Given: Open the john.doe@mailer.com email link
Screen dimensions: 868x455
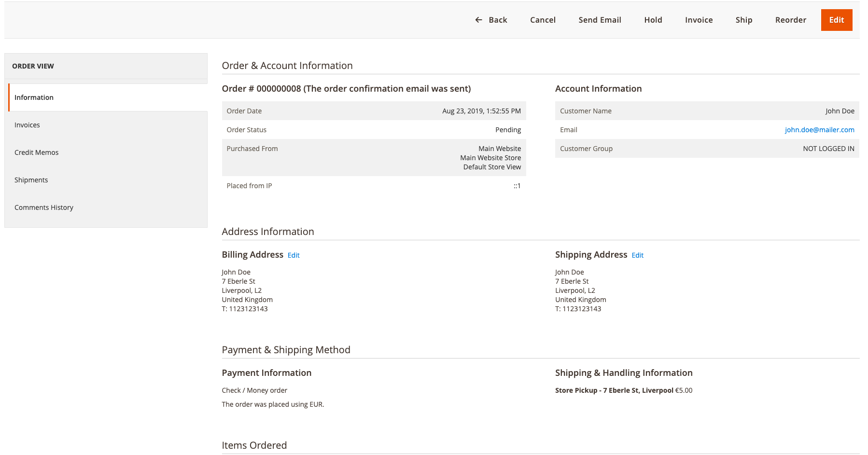Looking at the screenshot, I should pos(819,130).
